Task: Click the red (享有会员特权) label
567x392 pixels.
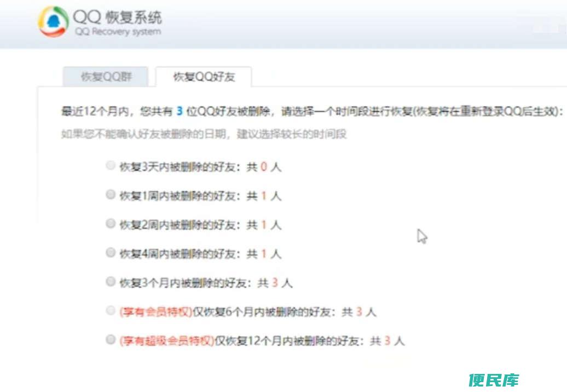Action: pos(156,312)
